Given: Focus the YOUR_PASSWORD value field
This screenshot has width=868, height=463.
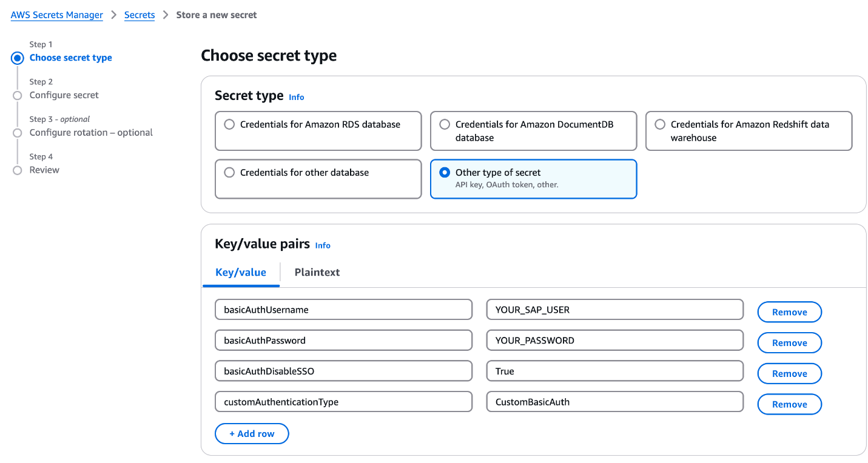Looking at the screenshot, I should (614, 341).
